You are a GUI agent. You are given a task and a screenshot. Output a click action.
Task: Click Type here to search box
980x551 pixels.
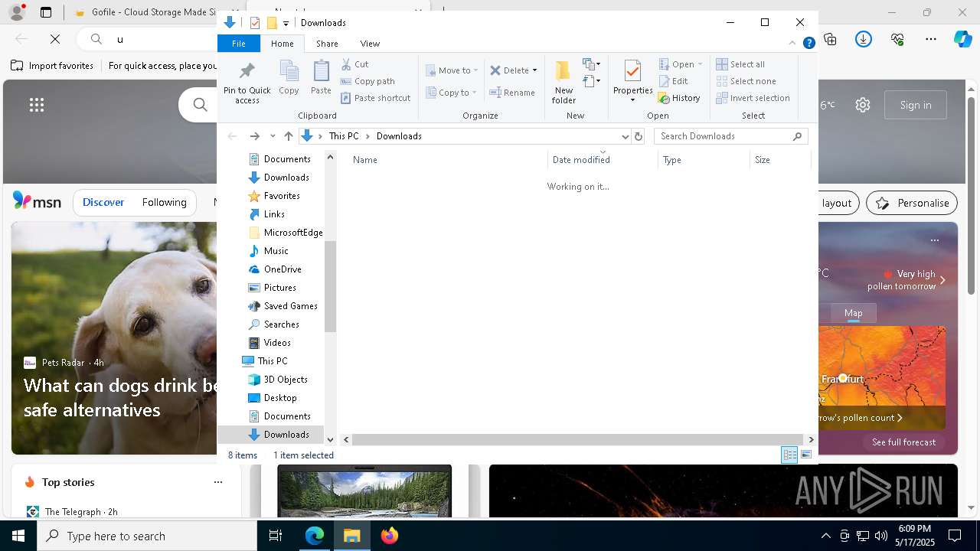147,536
